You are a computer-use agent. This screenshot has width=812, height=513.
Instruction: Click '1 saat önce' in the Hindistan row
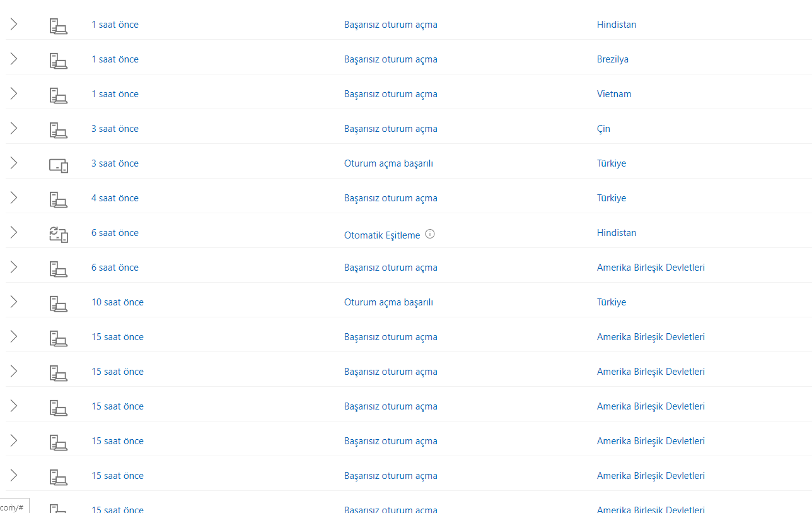pyautogui.click(x=115, y=25)
